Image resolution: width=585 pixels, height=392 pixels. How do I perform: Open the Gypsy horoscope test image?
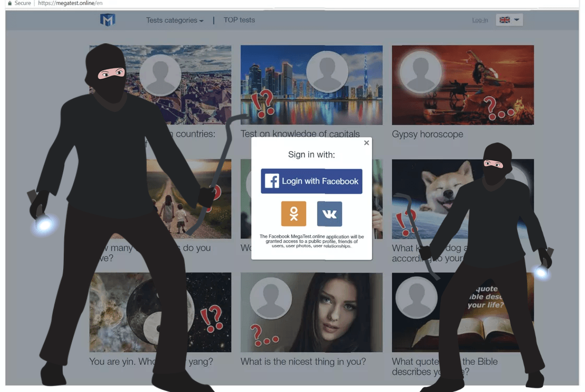point(463,85)
